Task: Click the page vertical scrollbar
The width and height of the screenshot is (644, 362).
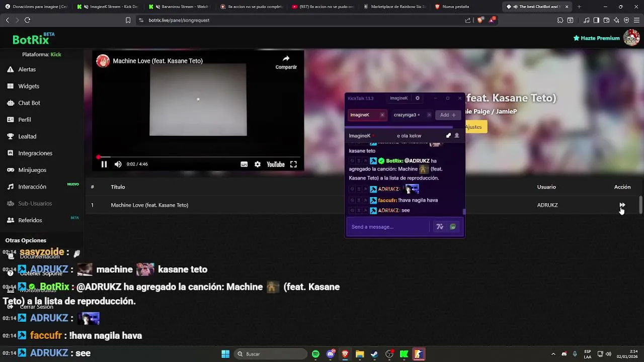Action: 640,205
